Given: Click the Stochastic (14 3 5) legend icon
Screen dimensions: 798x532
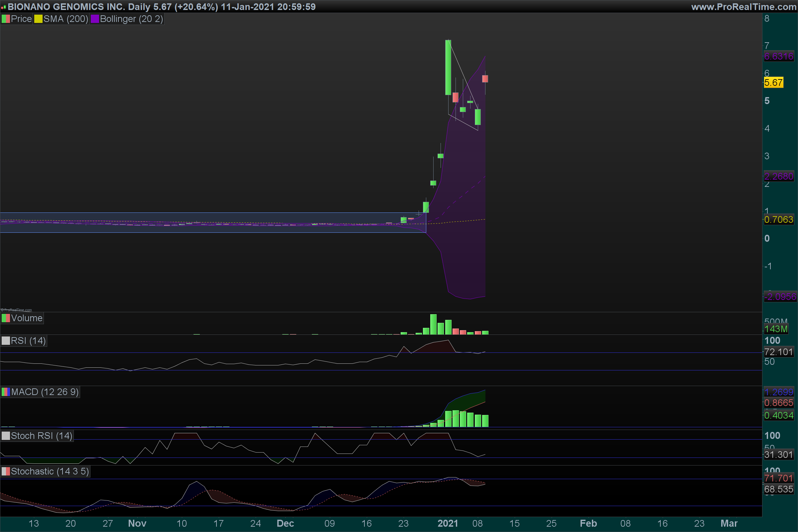Looking at the screenshot, I should (x=6, y=471).
